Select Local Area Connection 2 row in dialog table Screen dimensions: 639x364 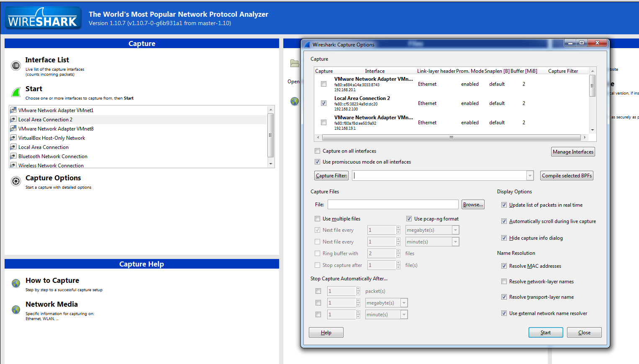click(x=452, y=103)
